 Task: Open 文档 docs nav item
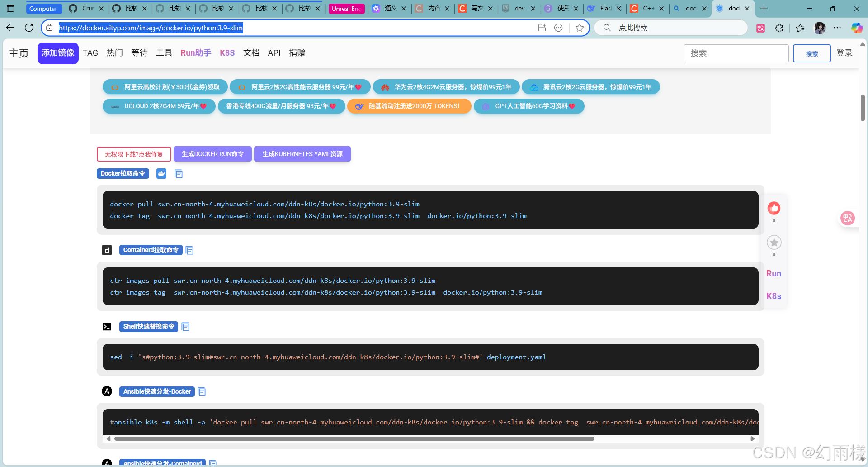coord(251,53)
